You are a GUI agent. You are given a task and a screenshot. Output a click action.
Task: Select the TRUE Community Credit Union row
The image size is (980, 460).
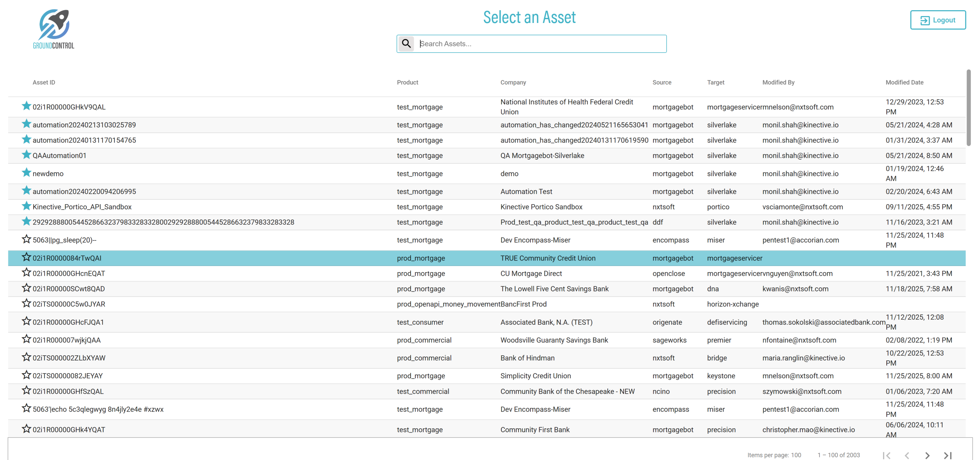click(548, 258)
